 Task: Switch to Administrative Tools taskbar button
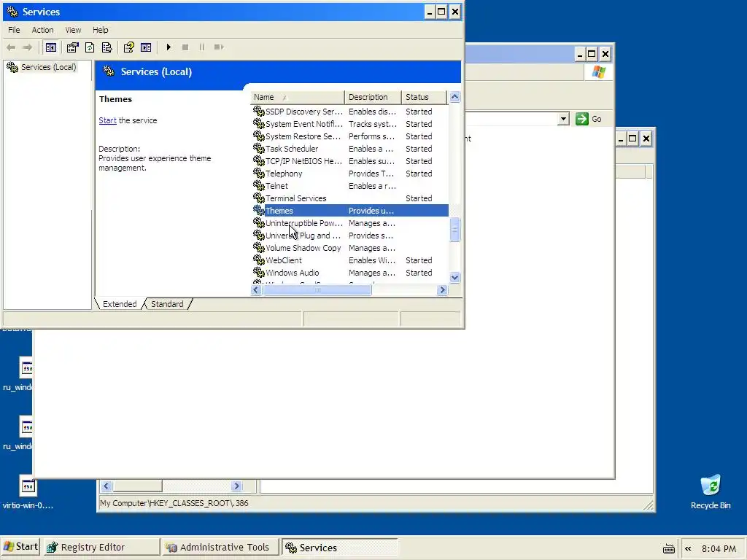[x=220, y=547]
